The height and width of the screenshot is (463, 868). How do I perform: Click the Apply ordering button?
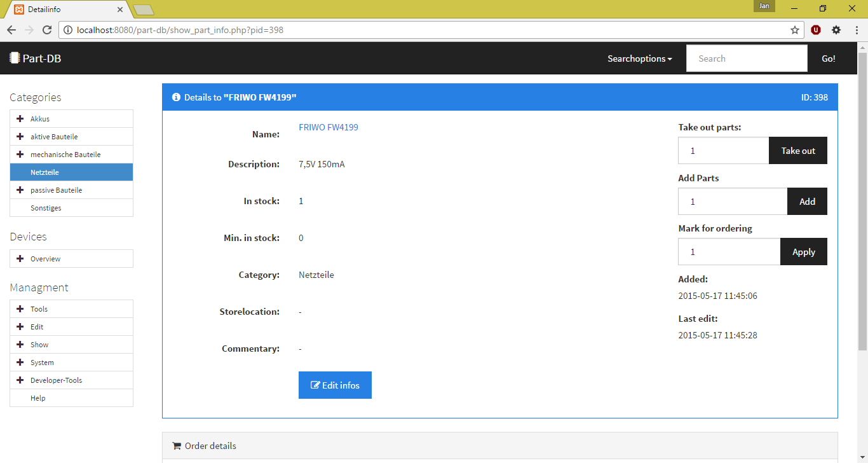pyautogui.click(x=803, y=252)
